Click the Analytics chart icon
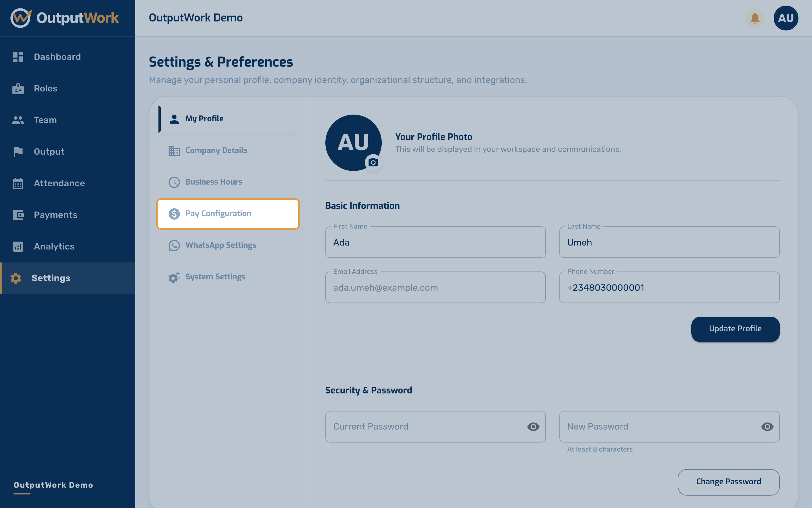This screenshot has height=508, width=812. coord(18,247)
